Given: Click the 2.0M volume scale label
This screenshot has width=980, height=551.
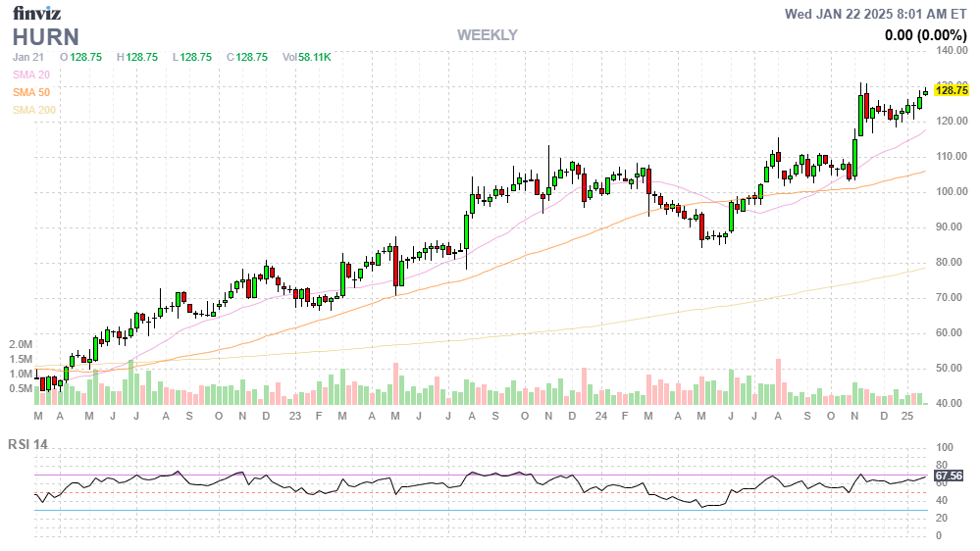Looking at the screenshot, I should click(21, 345).
